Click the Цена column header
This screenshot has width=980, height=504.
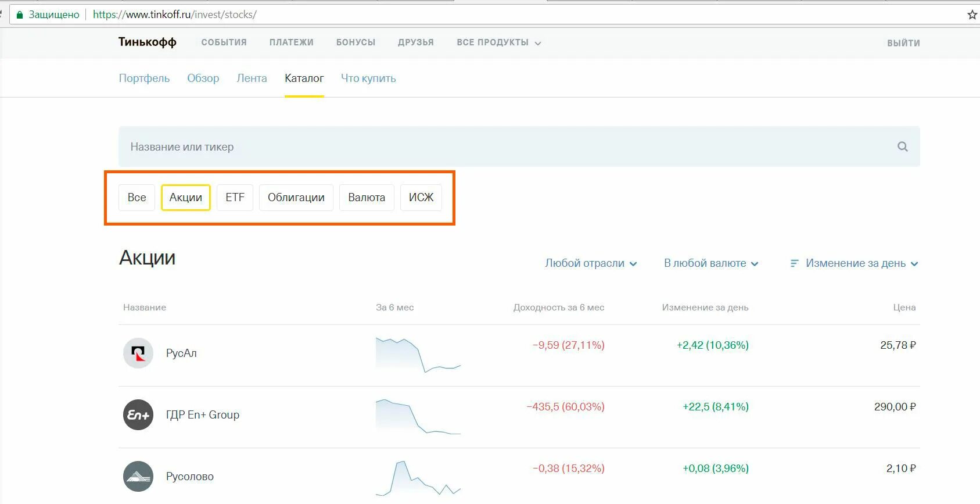pyautogui.click(x=904, y=307)
